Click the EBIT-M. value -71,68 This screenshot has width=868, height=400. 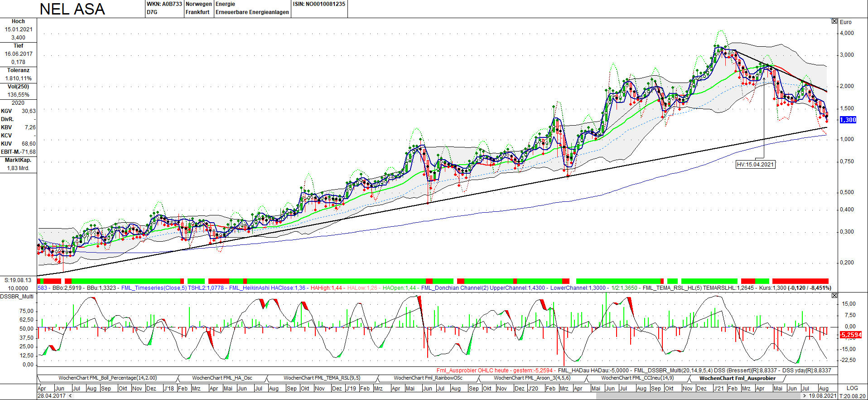coord(28,152)
